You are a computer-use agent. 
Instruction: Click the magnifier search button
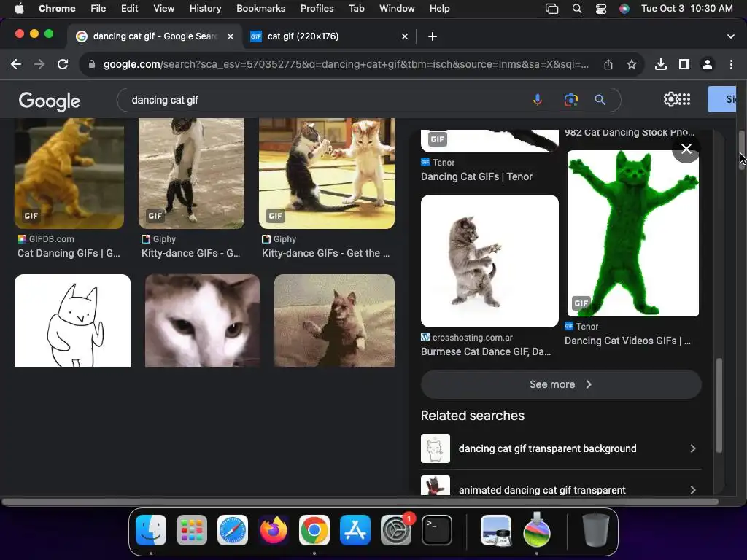[600, 100]
